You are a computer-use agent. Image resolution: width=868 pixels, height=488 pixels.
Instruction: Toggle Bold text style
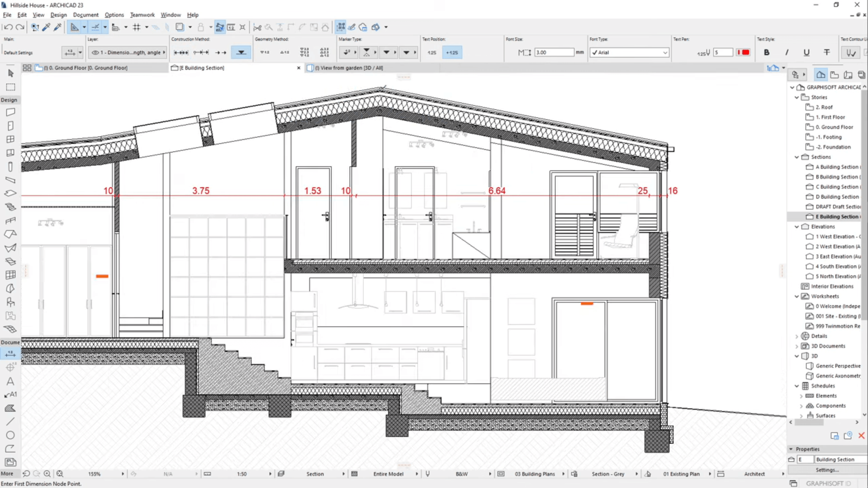tap(767, 52)
